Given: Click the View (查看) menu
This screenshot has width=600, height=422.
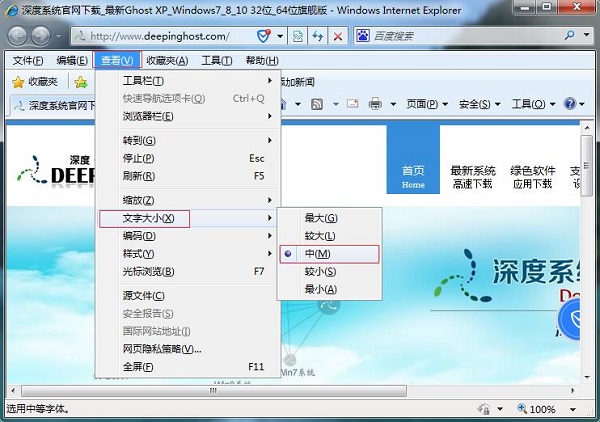Looking at the screenshot, I should click(x=117, y=60).
